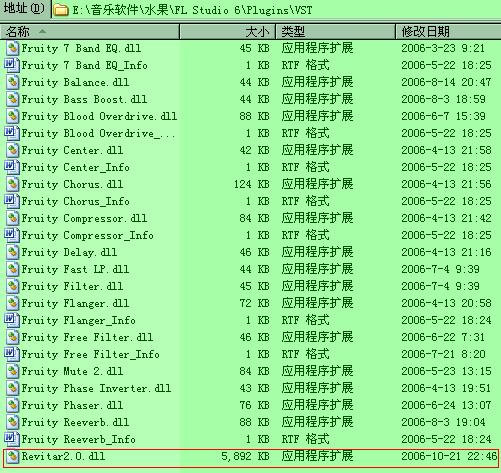Image resolution: width=501 pixels, height=473 pixels.
Task: Select the Fruity Center_Info RTF document icon
Action: pos(12,167)
